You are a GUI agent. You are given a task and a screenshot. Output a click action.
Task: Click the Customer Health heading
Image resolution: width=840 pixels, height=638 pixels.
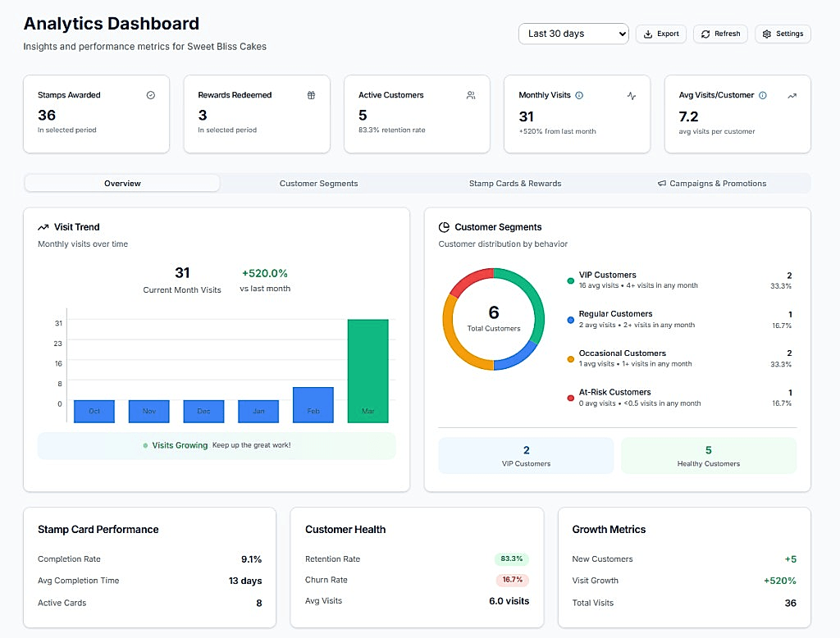[345, 529]
